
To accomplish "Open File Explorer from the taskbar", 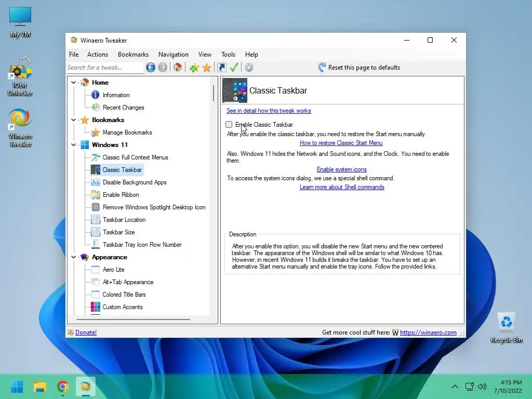I will click(x=39, y=387).
